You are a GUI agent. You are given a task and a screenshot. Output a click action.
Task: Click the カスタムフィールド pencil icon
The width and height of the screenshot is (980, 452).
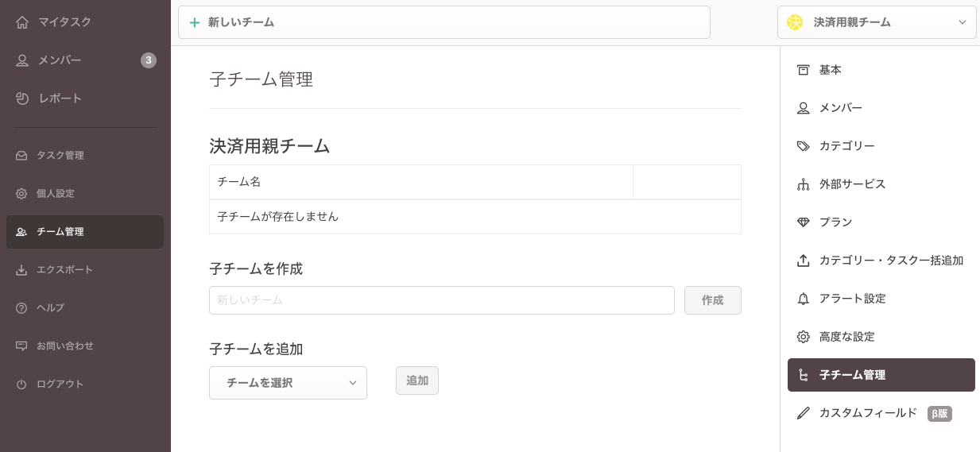tap(803, 413)
